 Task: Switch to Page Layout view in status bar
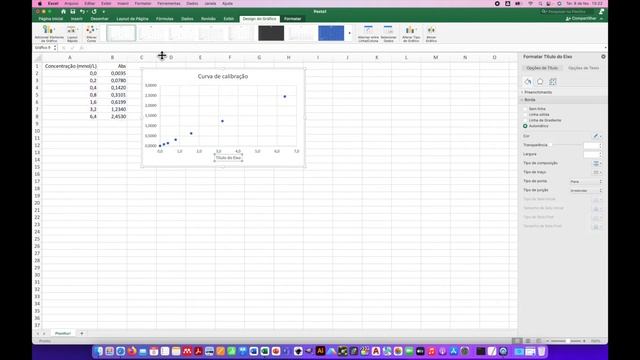point(528,341)
